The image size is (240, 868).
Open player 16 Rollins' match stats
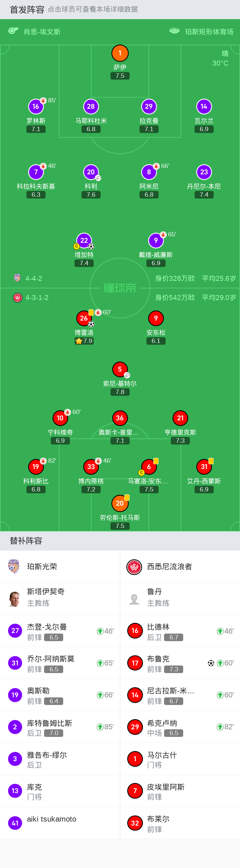(x=36, y=106)
